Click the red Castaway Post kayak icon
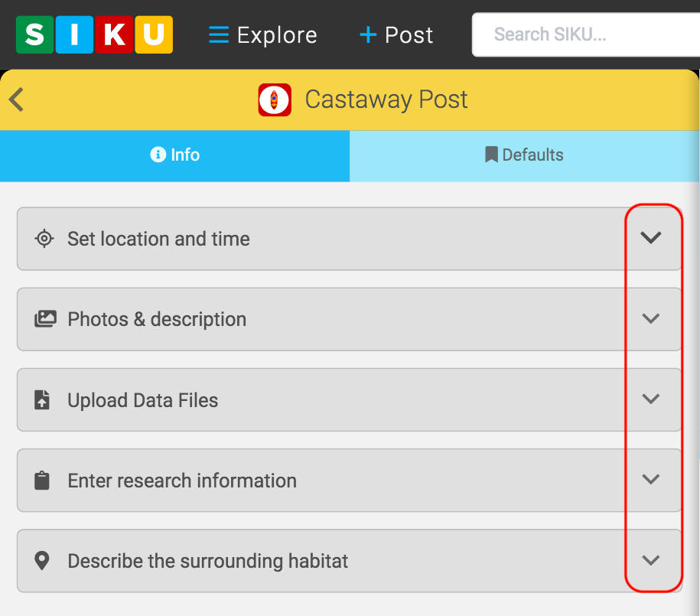This screenshot has width=700, height=616. point(275,100)
